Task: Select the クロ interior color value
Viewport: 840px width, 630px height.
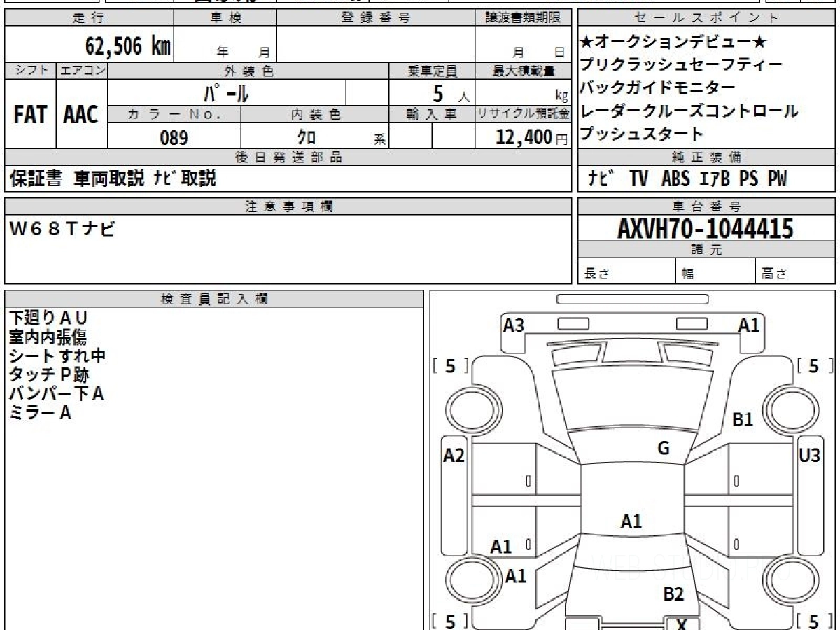Action: click(x=307, y=137)
